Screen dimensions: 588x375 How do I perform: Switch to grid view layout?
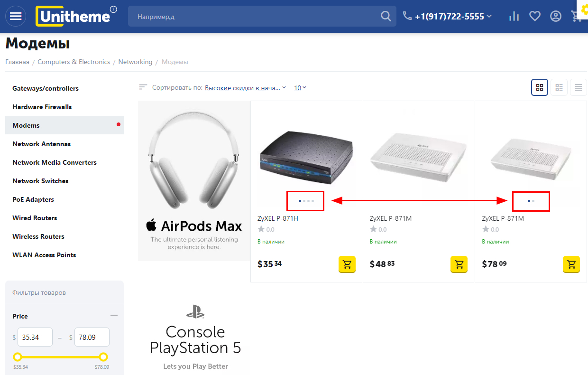[x=539, y=87]
